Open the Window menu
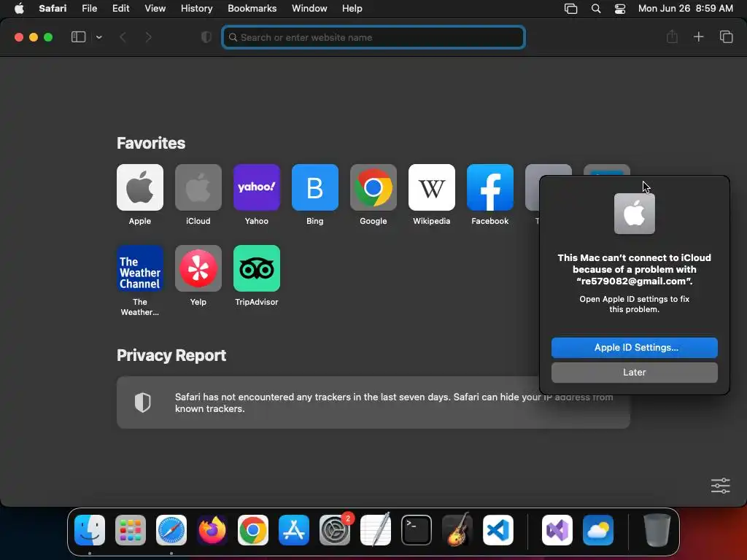Viewport: 747px width, 560px height. click(x=309, y=9)
